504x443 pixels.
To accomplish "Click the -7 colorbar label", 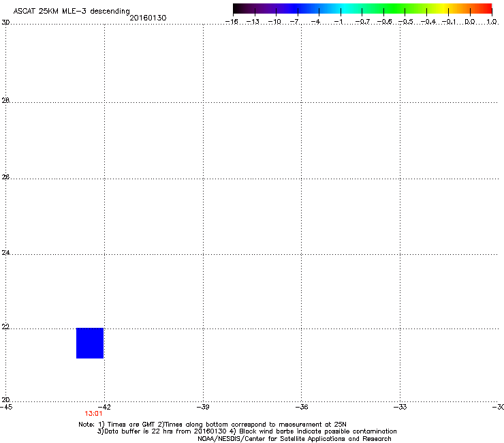I will (x=295, y=22).
